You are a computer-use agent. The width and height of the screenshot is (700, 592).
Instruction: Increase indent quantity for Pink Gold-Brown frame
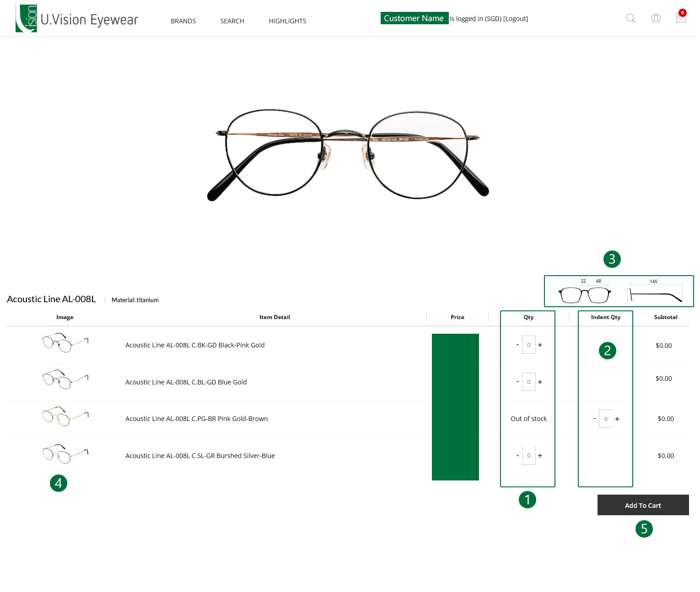click(617, 419)
